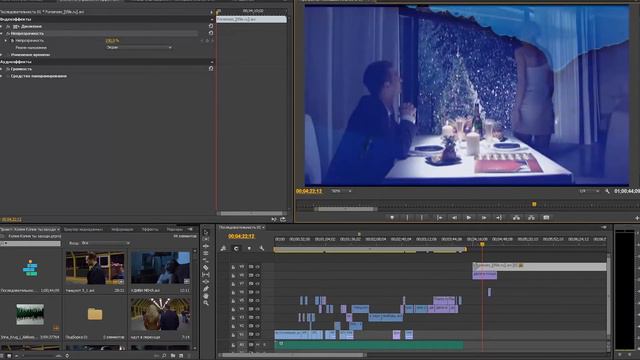
Task: Open the Вход: Все filter dropdown
Action: pos(106,243)
